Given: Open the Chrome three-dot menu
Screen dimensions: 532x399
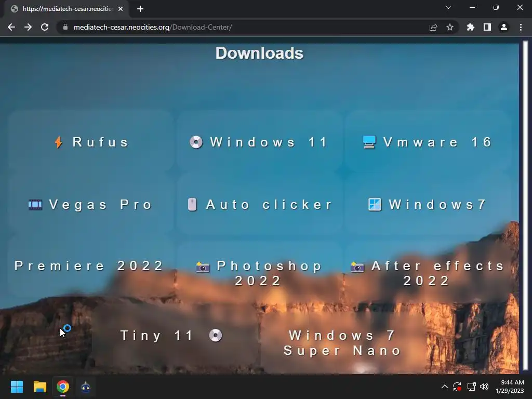Looking at the screenshot, I should 521,27.
